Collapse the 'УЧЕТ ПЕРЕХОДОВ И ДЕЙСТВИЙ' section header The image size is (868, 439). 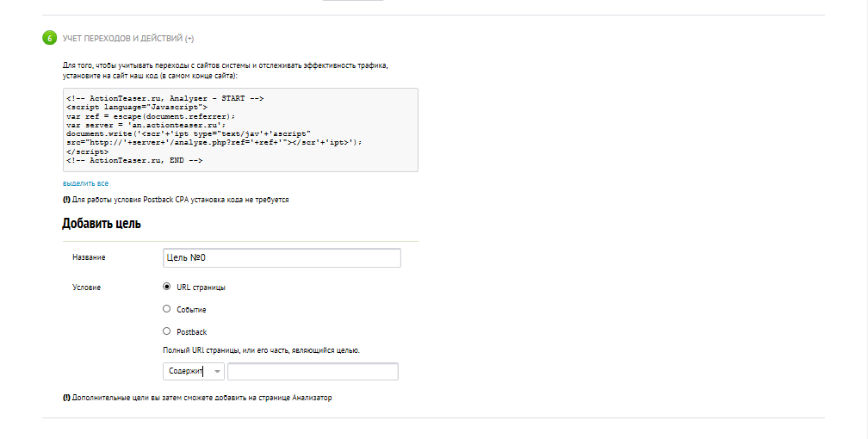[122, 39]
